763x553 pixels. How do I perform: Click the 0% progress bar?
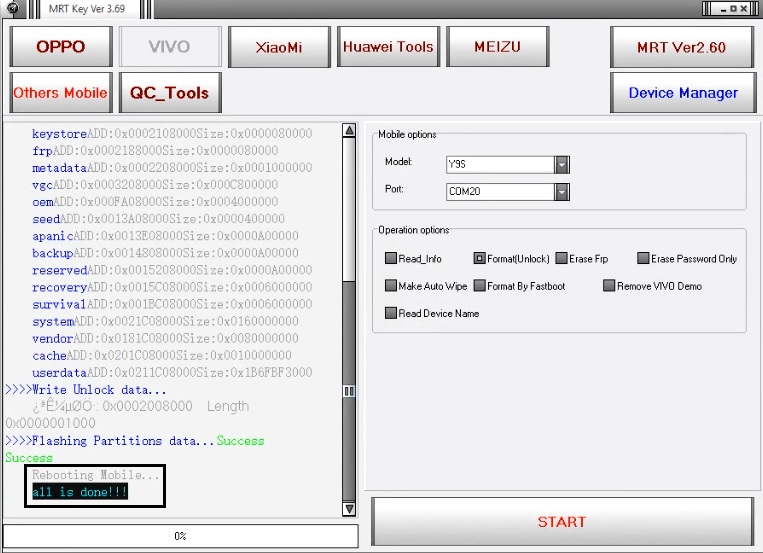coord(181,536)
